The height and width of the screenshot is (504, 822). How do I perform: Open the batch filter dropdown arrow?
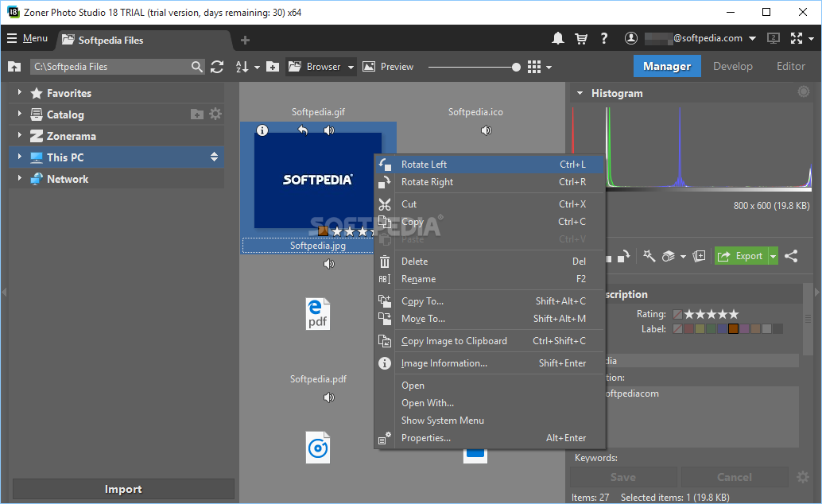coord(683,257)
